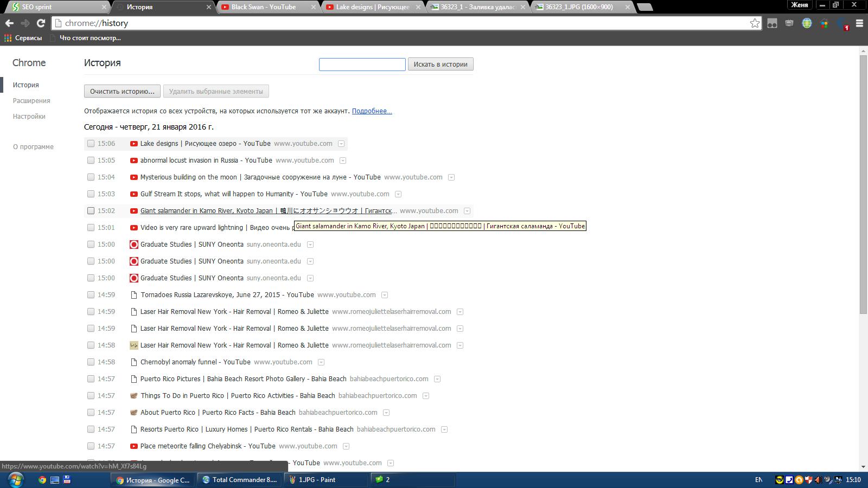
Task: Check the Mysterious building on the moon entry
Action: tap(91, 177)
